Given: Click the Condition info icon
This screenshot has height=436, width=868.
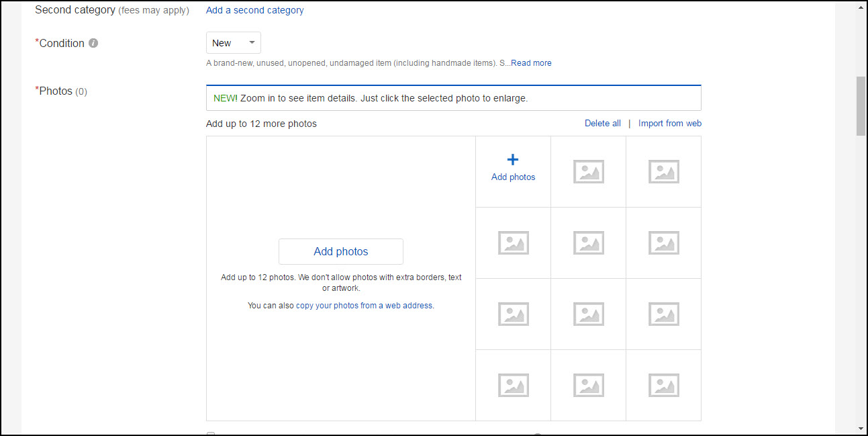Looking at the screenshot, I should [x=93, y=43].
